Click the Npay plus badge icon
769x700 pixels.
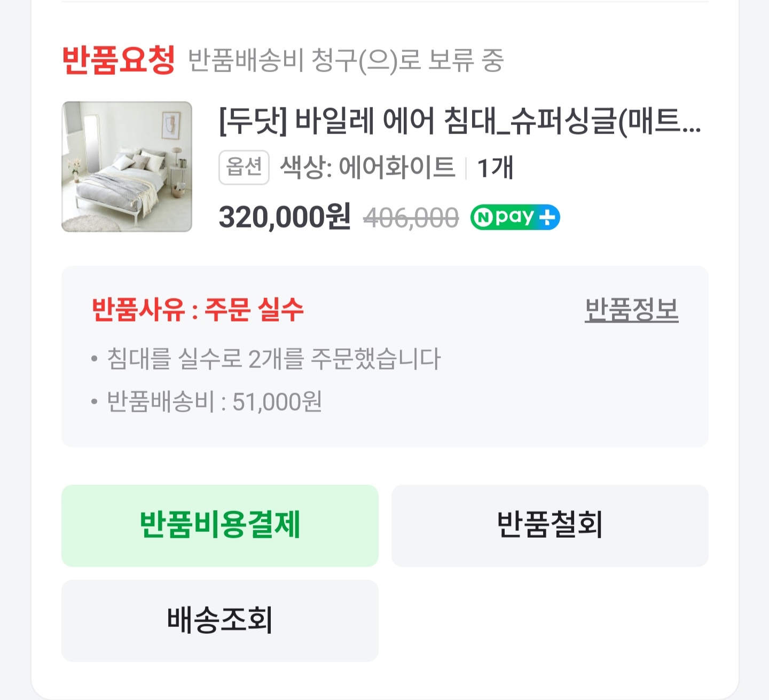point(515,217)
